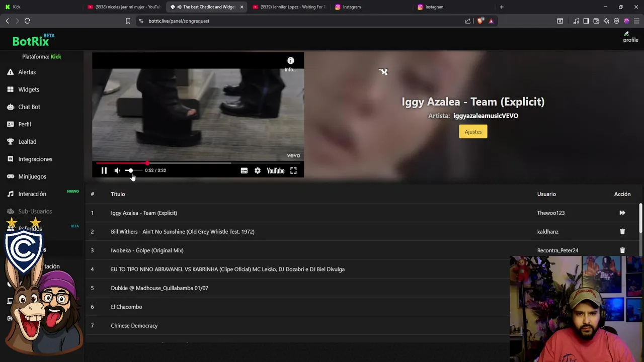Close the BotRix ChatBot tab
The height and width of the screenshot is (362, 644).
point(242,7)
